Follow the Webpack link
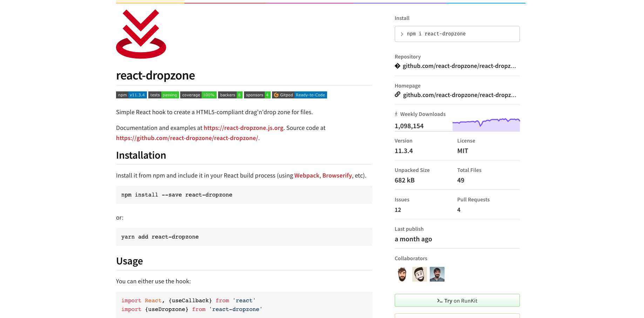This screenshot has height=318, width=644. pos(307,175)
